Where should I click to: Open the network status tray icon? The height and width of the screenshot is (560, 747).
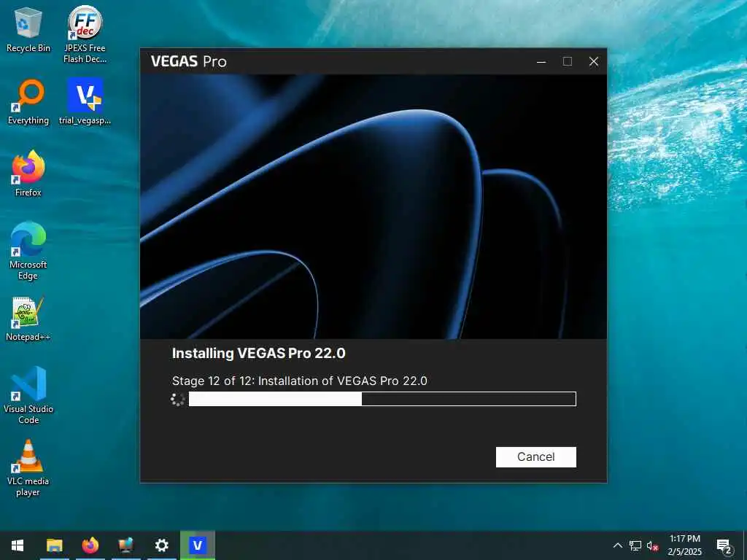[x=635, y=545]
